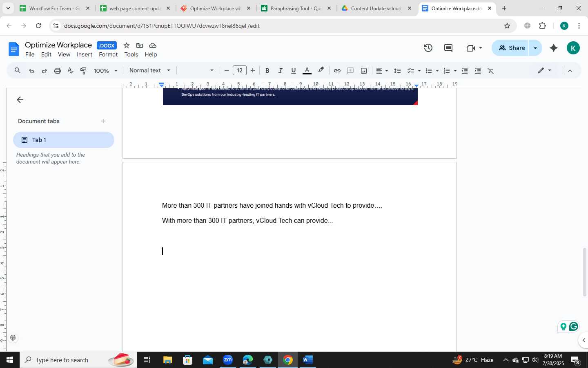The image size is (588, 368).
Task: Star the Optimize Workplace document
Action: tap(127, 45)
